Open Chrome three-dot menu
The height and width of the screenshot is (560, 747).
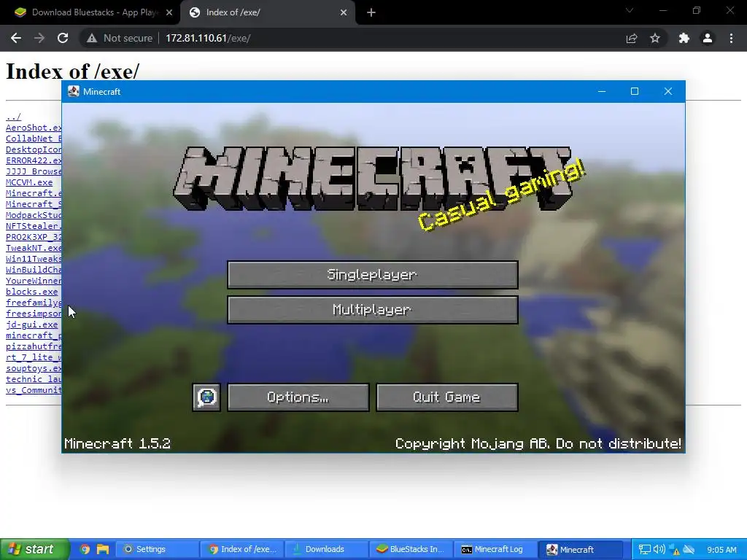pyautogui.click(x=731, y=38)
